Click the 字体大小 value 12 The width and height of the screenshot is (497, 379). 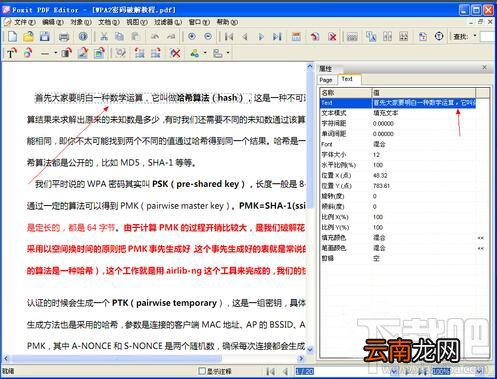click(x=376, y=154)
